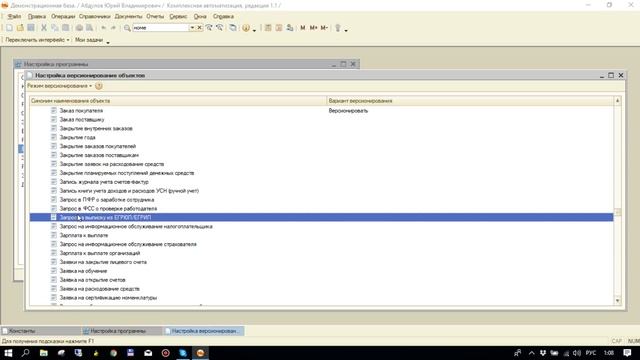The height and width of the screenshot is (360, 640).
Task: Click help icon next to Режим версионирования
Action: point(99,86)
